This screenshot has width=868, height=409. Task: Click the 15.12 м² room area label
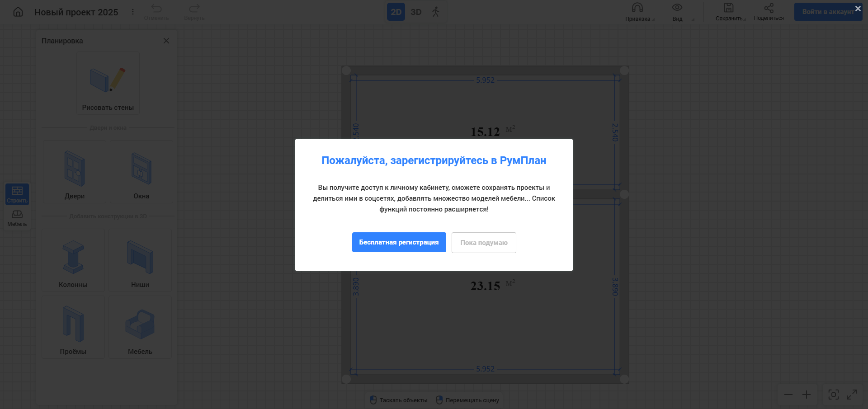492,132
